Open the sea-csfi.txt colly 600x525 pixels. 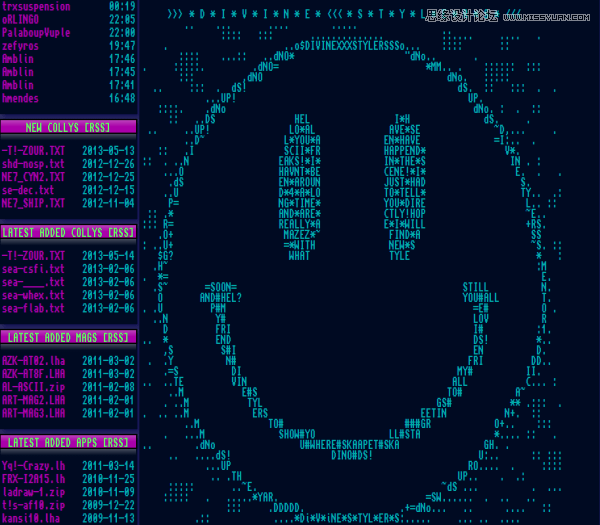(x=33, y=269)
